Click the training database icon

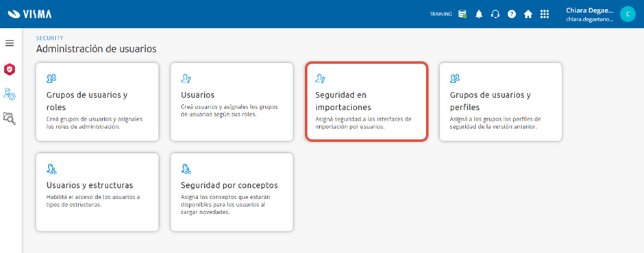click(462, 14)
